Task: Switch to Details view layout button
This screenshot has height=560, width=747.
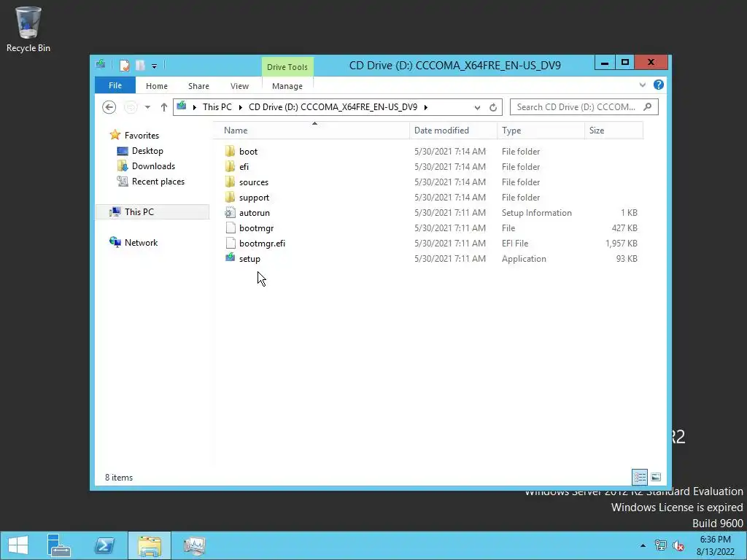Action: click(x=639, y=477)
